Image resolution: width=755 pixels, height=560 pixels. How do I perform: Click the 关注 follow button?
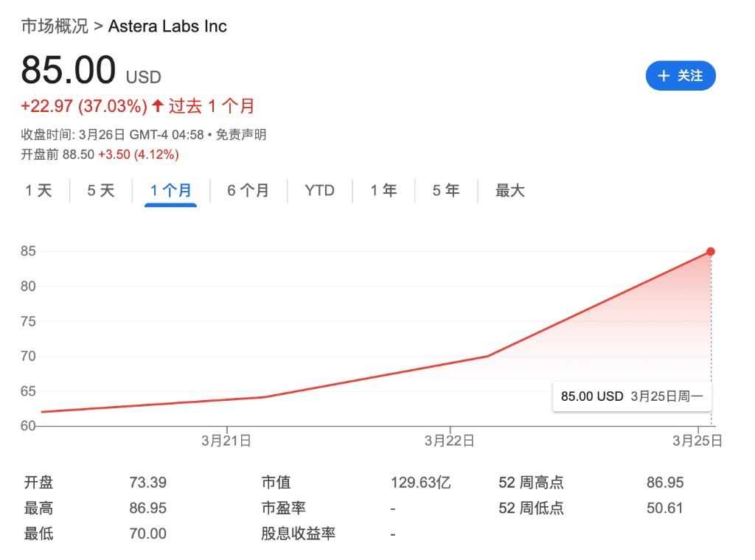(x=681, y=76)
